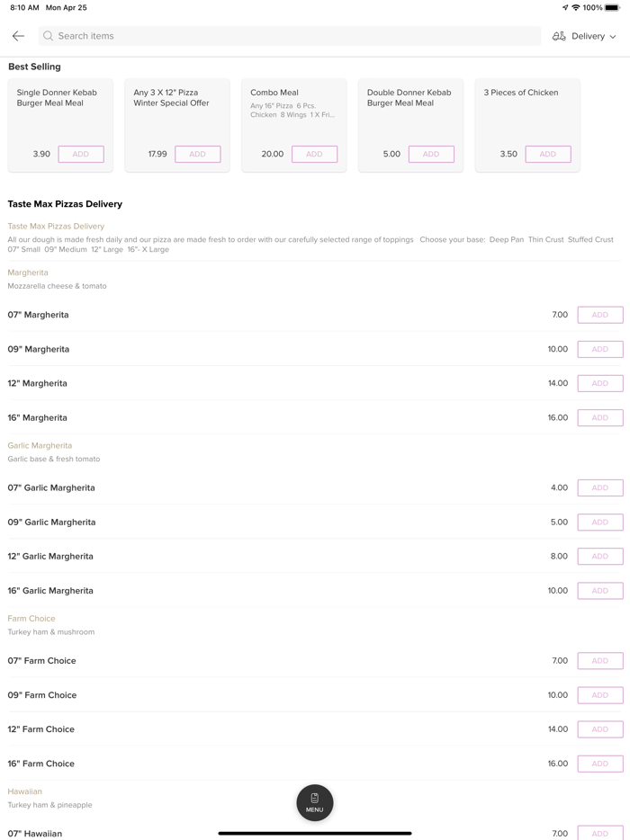Add 12" Farm Choice pizza
This screenshot has width=630, height=840.
[599, 729]
